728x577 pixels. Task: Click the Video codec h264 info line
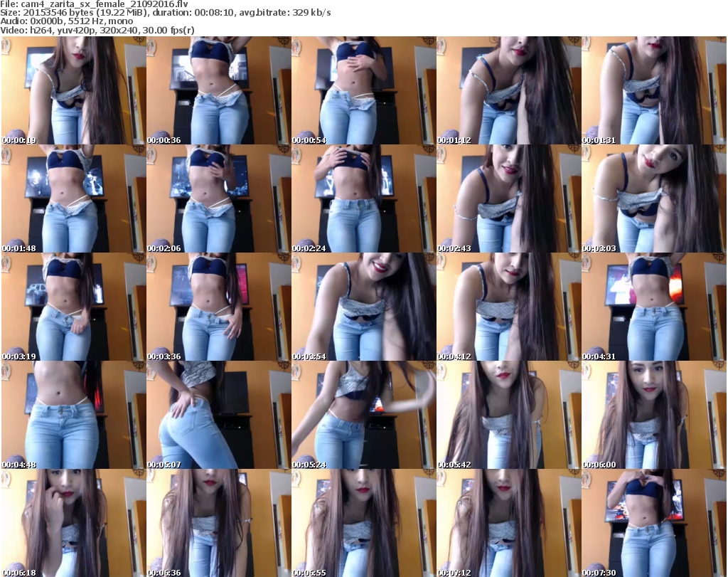(x=98, y=30)
